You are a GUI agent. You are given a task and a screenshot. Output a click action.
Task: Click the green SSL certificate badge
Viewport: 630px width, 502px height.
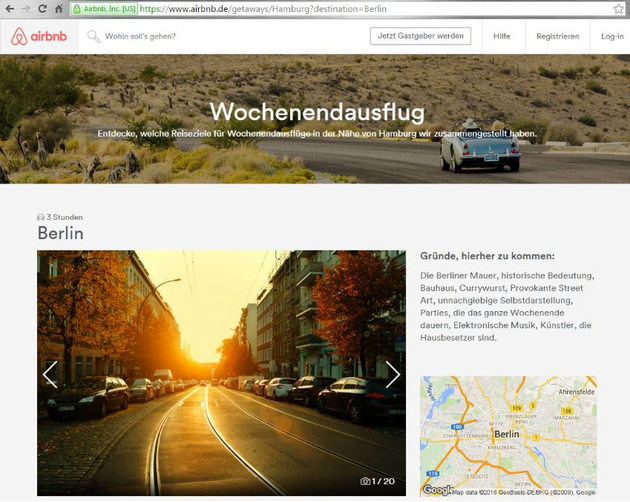pyautogui.click(x=104, y=9)
